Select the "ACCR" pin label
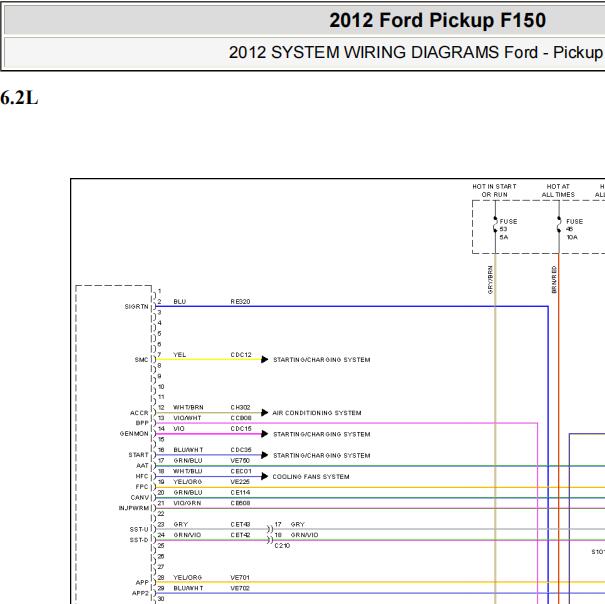The image size is (605, 604). [139, 413]
